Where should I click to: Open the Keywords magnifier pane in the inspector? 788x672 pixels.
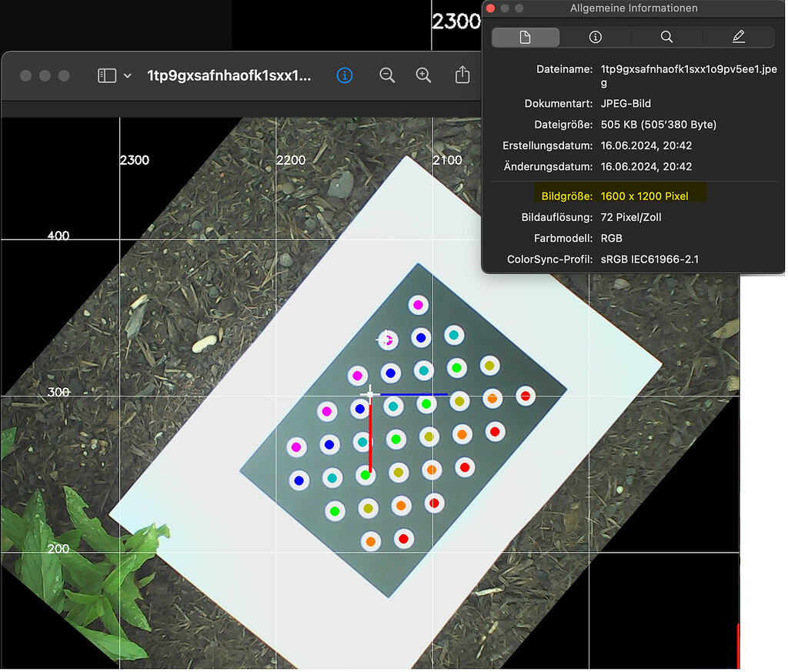(666, 36)
